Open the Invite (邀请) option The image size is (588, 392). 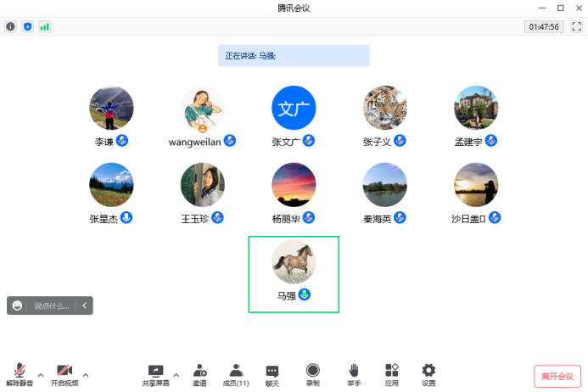point(199,374)
